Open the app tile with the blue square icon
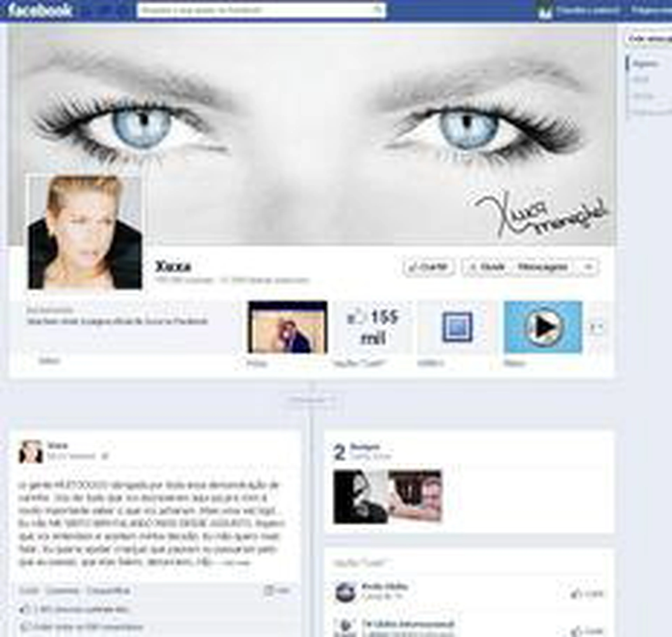Image resolution: width=672 pixels, height=637 pixels. (x=457, y=327)
